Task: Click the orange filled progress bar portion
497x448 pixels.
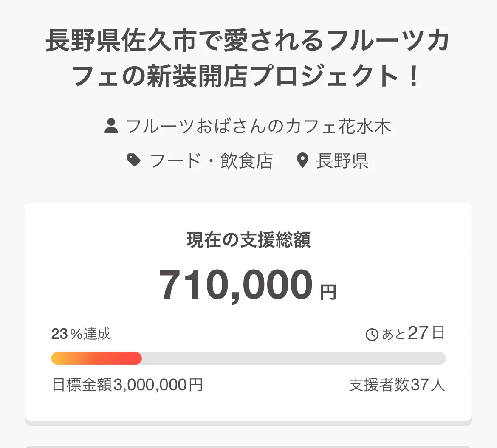Action: click(x=96, y=358)
